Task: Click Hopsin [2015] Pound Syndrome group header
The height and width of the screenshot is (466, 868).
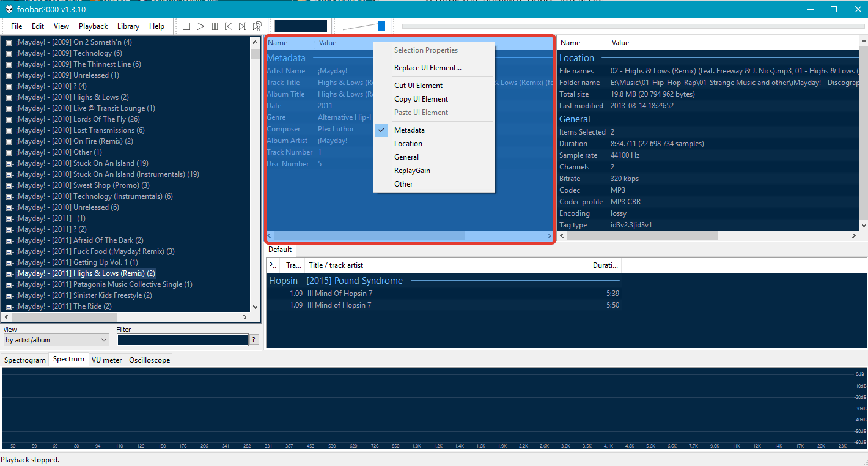Action: click(444, 281)
